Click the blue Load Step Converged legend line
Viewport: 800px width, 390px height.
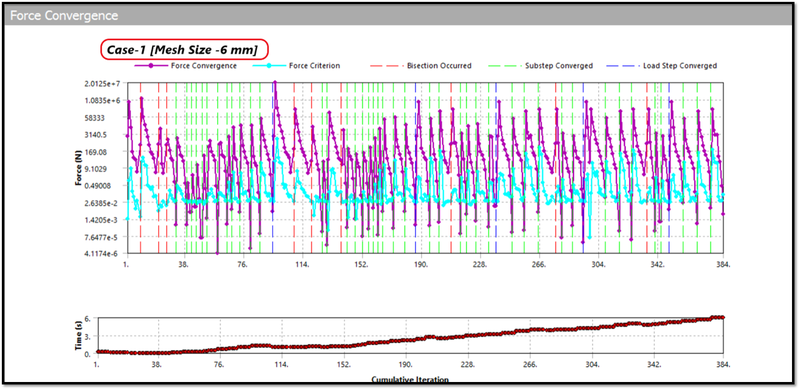point(623,66)
